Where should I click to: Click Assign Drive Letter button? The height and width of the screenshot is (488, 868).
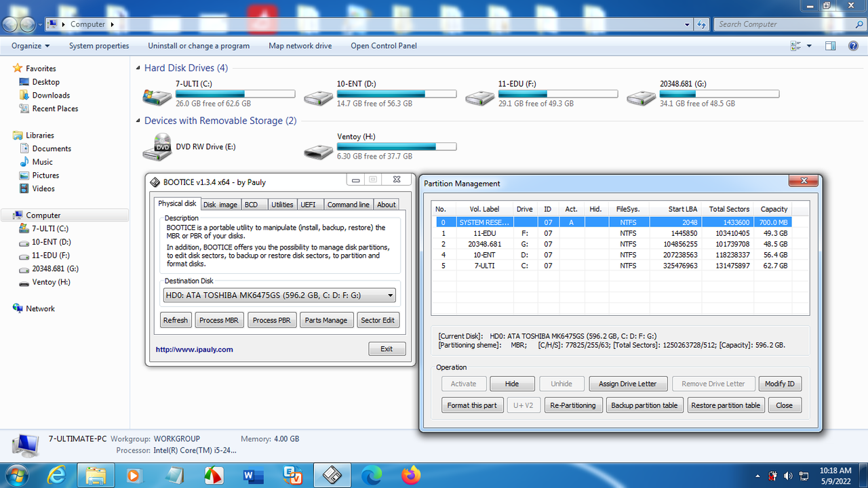[628, 384]
